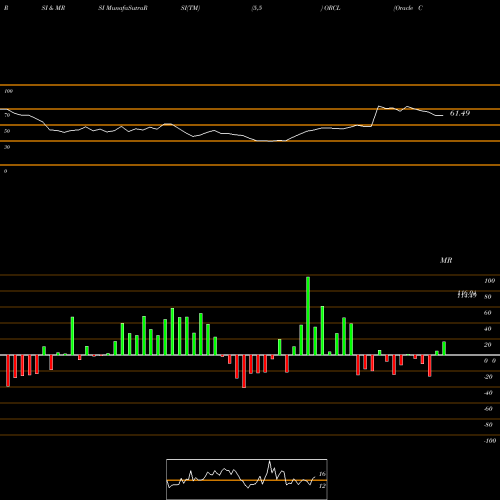Click the '(5,5' parameter text in header
The image size is (500, 500).
pos(256,8)
